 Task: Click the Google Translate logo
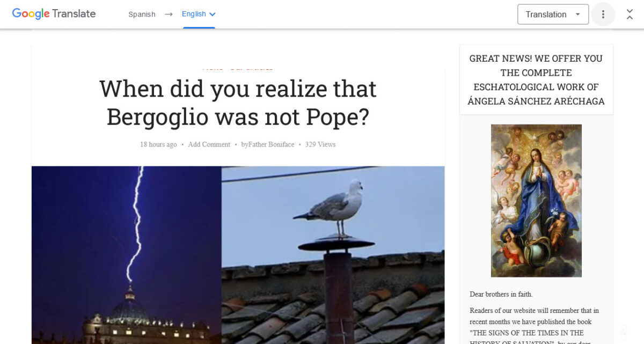54,14
